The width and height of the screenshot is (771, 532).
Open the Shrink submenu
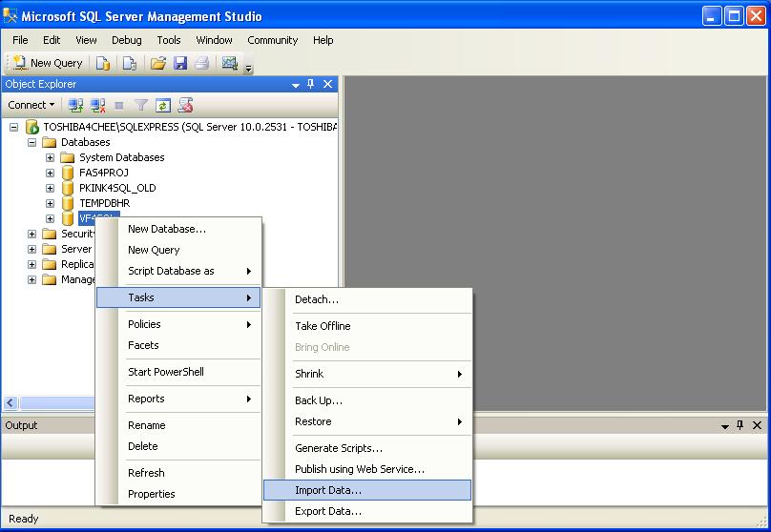[367, 374]
